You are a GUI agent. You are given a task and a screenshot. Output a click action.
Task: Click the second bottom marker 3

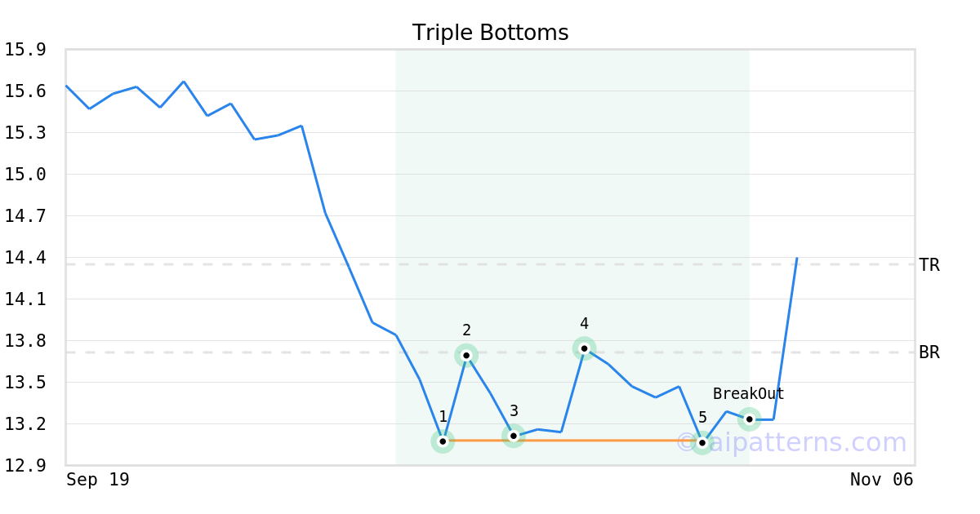pos(513,436)
